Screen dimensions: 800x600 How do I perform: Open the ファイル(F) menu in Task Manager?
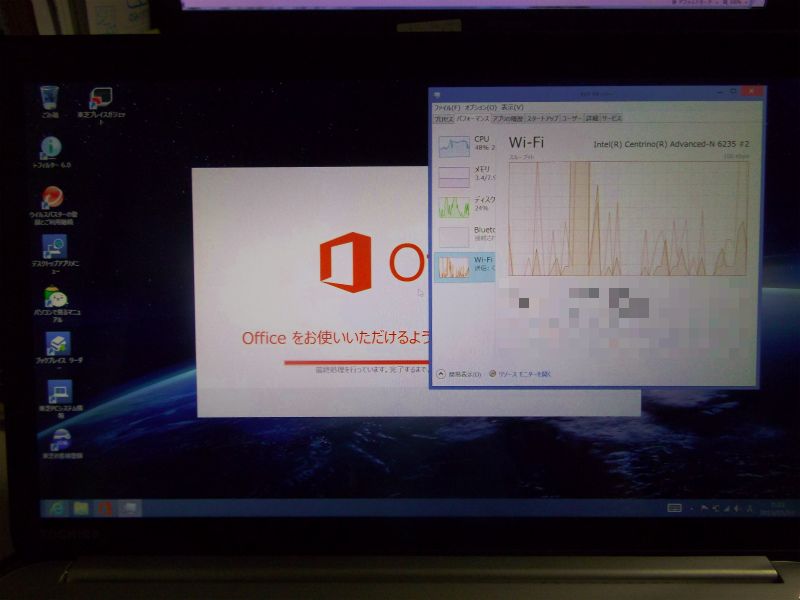pyautogui.click(x=447, y=107)
